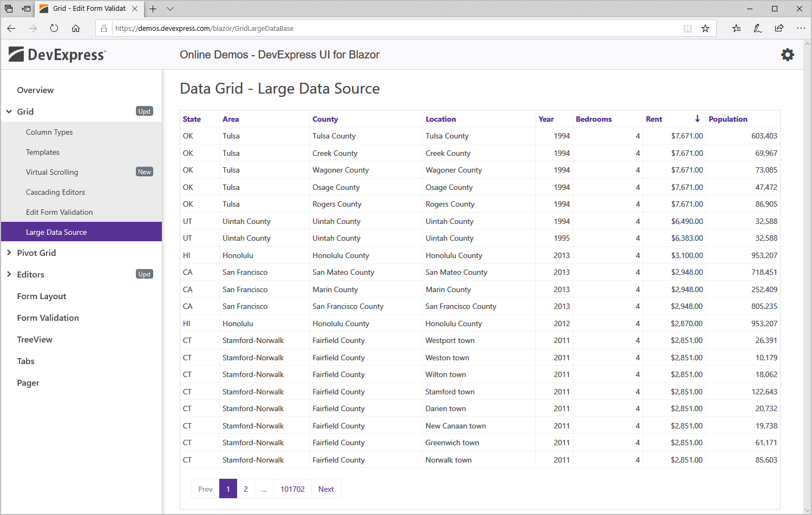
Task: Select page 2 in the pager
Action: (x=246, y=488)
